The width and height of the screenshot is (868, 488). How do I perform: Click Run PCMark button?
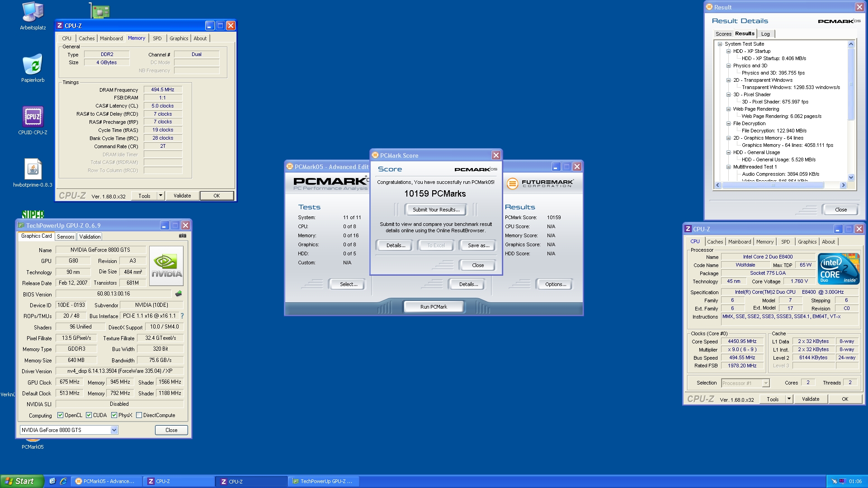click(x=434, y=307)
